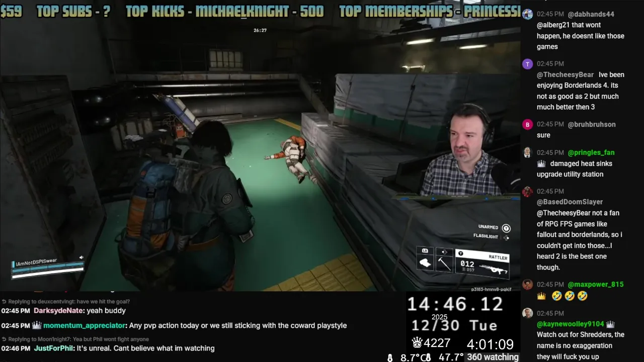Click the Y button icon beside UNARMED

click(506, 228)
